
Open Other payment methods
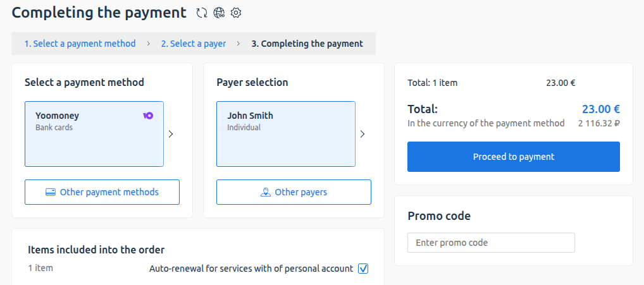coord(102,192)
